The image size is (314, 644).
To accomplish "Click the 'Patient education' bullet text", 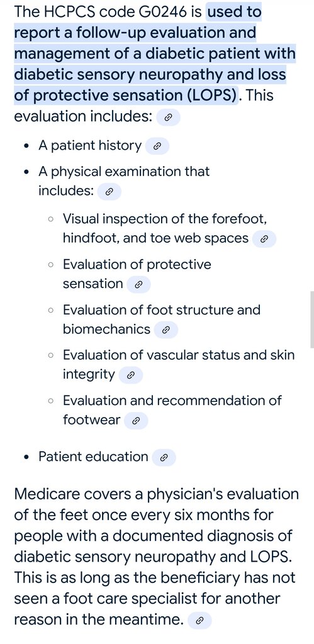I will (93, 457).
